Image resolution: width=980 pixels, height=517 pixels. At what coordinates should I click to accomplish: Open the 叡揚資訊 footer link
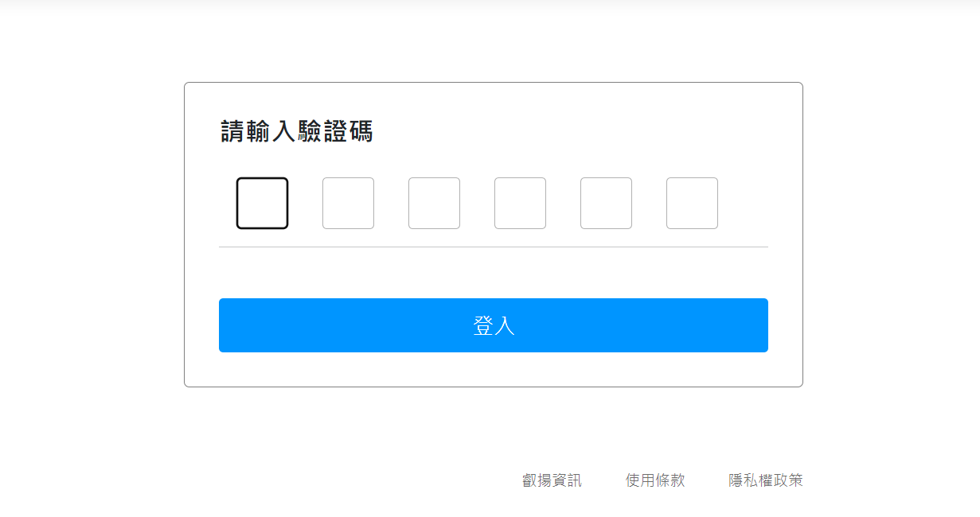(552, 480)
